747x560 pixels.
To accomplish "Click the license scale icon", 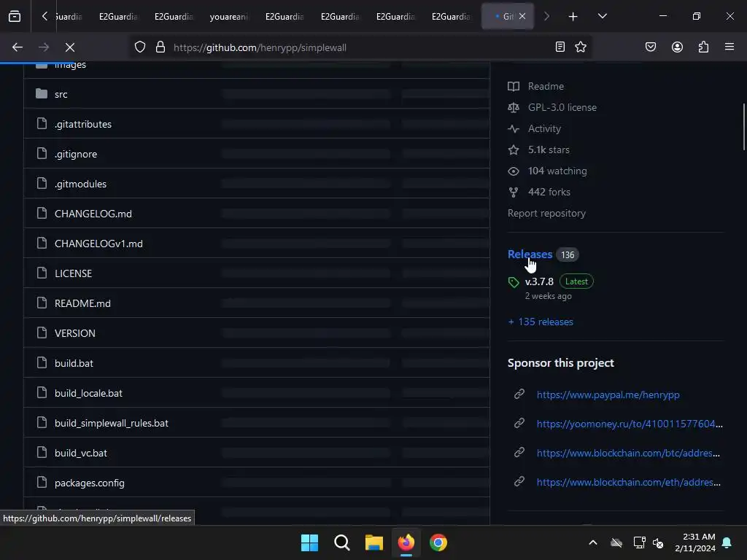I will [514, 108].
